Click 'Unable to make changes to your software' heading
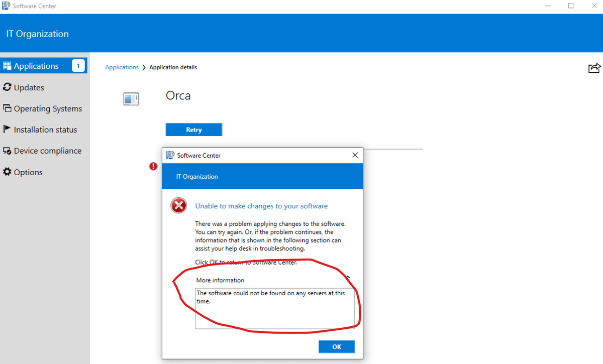The width and height of the screenshot is (603, 364). pyautogui.click(x=261, y=206)
